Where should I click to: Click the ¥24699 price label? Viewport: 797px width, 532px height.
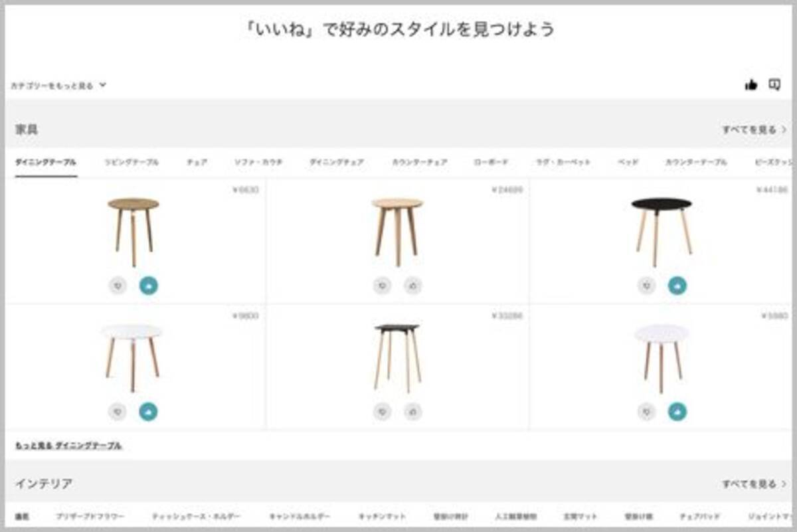tap(507, 190)
